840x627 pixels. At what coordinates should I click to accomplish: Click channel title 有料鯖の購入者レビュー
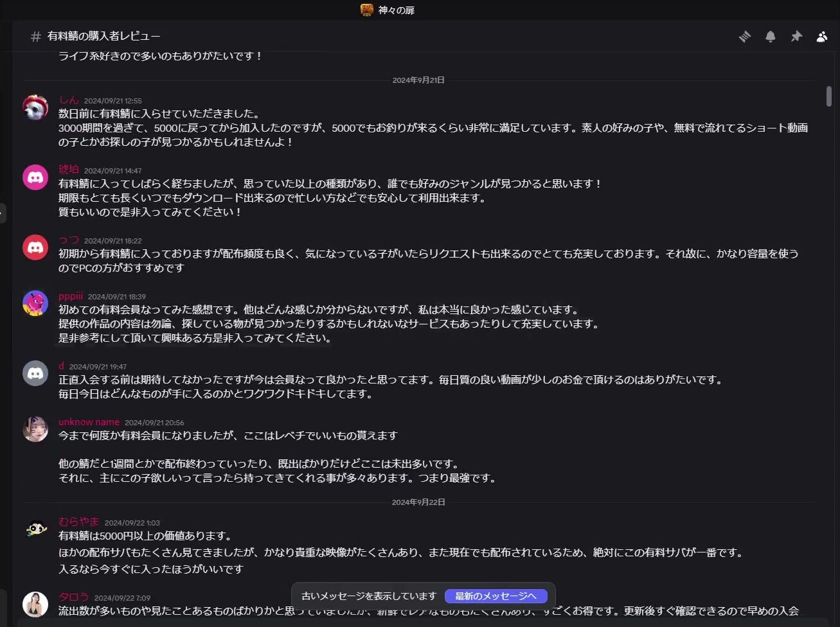[x=104, y=37]
